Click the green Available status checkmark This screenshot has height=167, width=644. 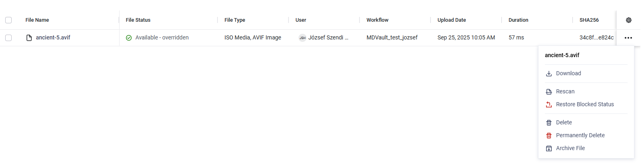(x=129, y=38)
